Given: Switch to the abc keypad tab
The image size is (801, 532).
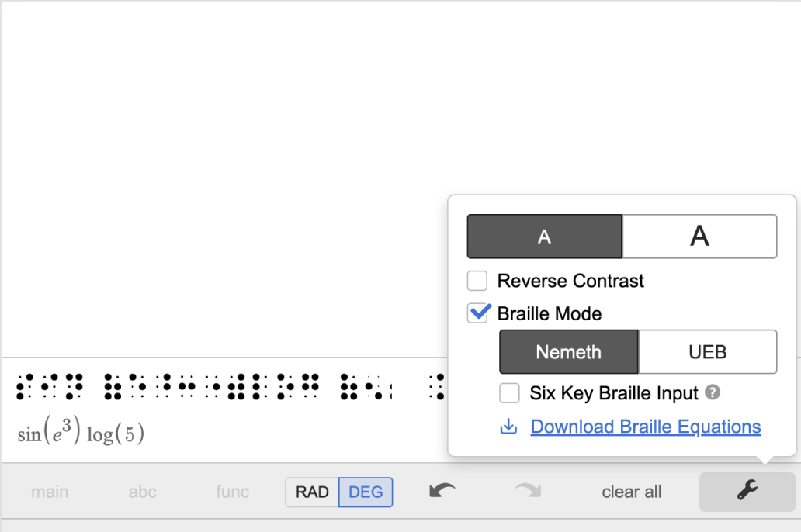Looking at the screenshot, I should tap(142, 492).
